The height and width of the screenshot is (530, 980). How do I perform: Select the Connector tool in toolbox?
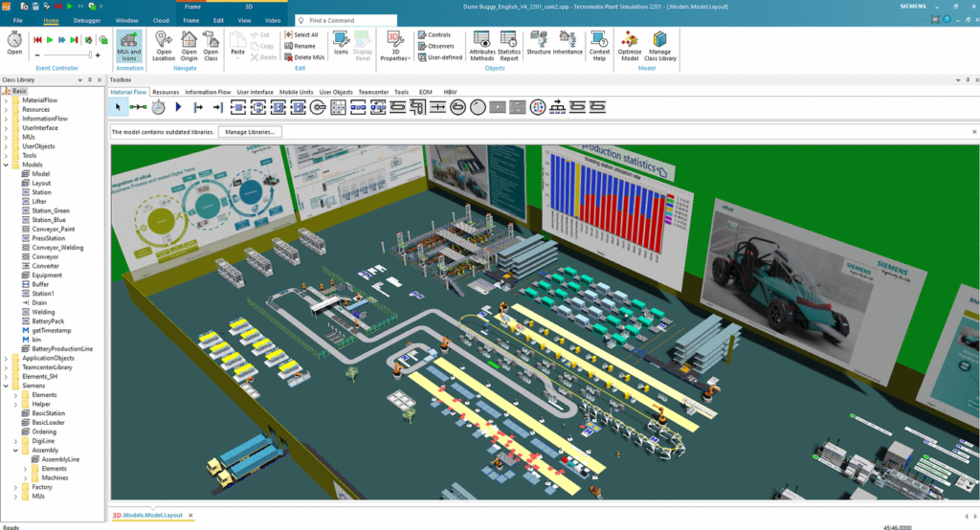[x=138, y=107]
